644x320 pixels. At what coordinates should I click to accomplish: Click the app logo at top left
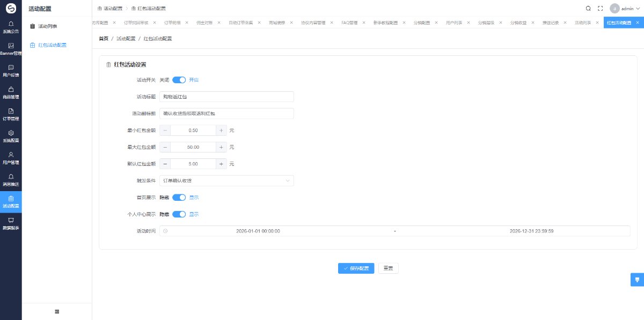coord(11,8)
